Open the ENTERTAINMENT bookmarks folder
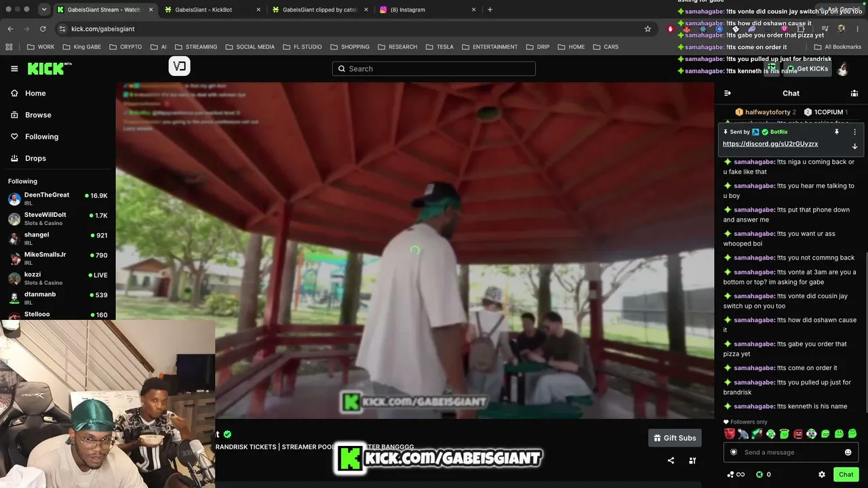Viewport: 868px width, 488px height. [490, 47]
